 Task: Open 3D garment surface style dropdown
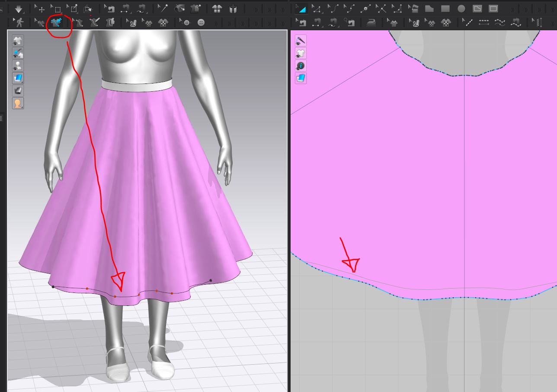18,78
